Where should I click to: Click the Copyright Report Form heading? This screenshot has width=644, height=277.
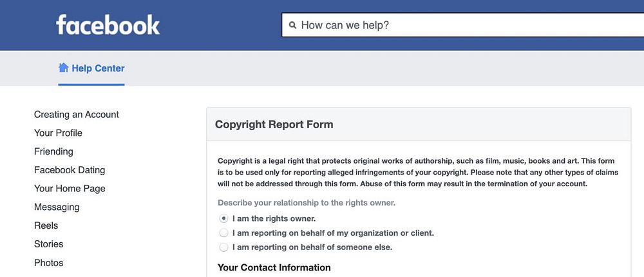274,124
